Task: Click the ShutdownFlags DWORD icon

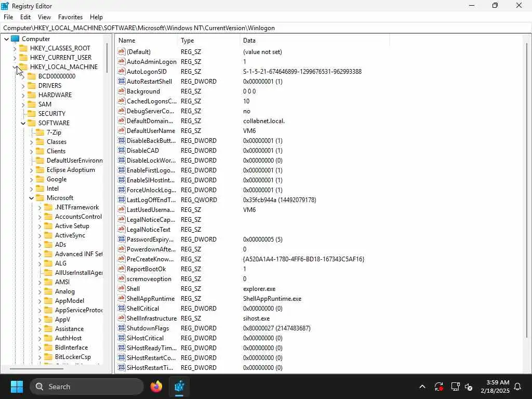Action: (122, 328)
